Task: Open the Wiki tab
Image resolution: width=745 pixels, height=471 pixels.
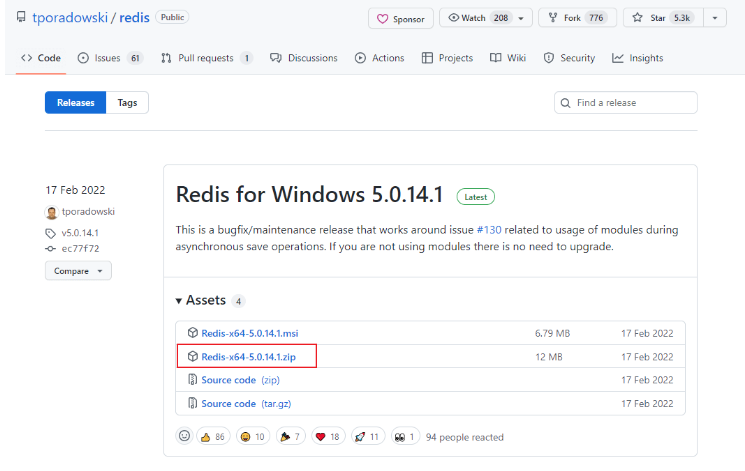Action: pyautogui.click(x=508, y=58)
